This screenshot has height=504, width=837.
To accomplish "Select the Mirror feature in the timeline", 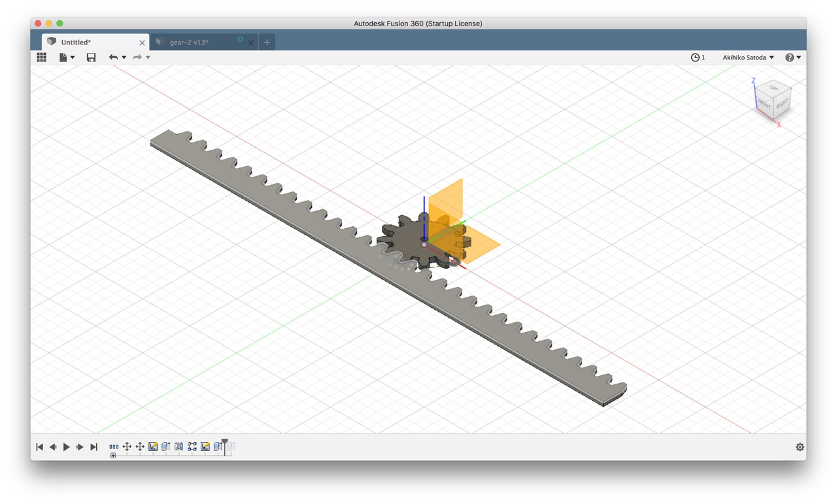I will pyautogui.click(x=179, y=446).
